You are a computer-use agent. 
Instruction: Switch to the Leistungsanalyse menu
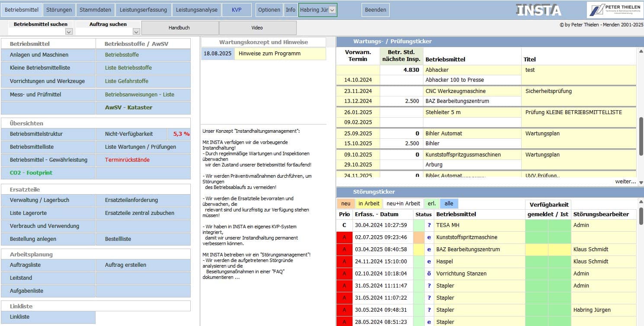click(x=196, y=10)
